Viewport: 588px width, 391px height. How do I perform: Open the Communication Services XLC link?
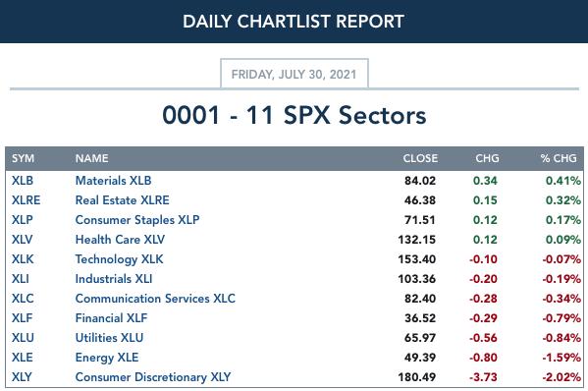pyautogui.click(x=155, y=299)
